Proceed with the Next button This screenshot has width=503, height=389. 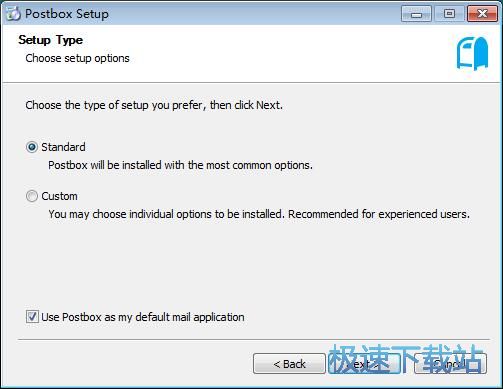point(364,364)
